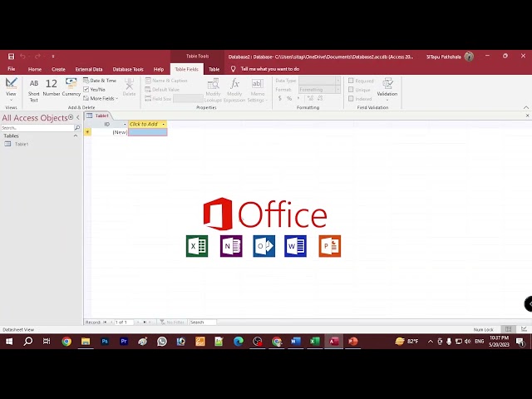
Task: Click the Click to Add column header
Action: (144, 124)
